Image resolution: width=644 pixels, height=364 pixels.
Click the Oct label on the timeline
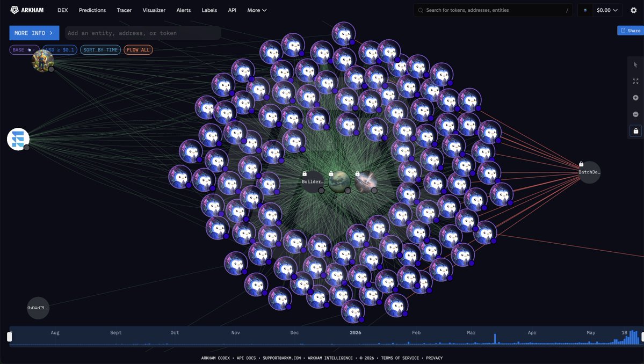[x=175, y=332]
